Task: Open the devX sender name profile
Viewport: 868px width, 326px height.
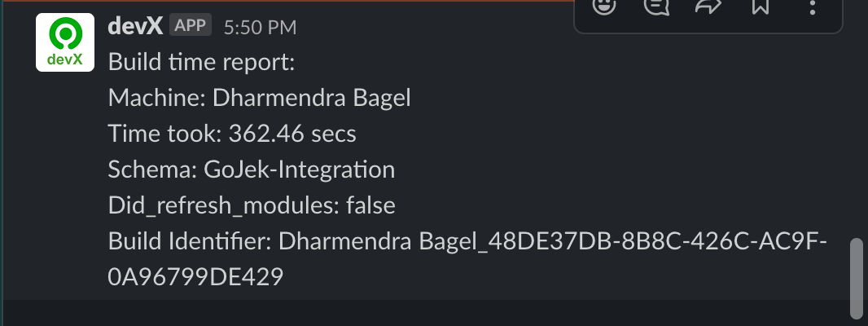Action: point(135,26)
